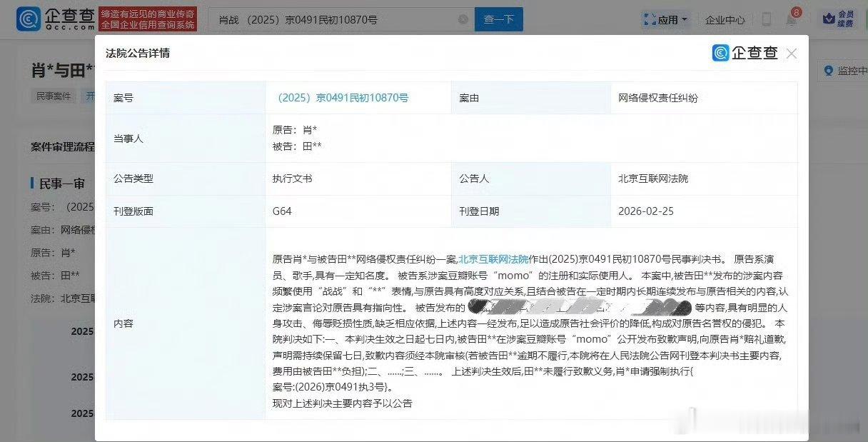The image size is (868, 442).
Task: Click the Qcc.com logo in header
Action: (x=56, y=19)
